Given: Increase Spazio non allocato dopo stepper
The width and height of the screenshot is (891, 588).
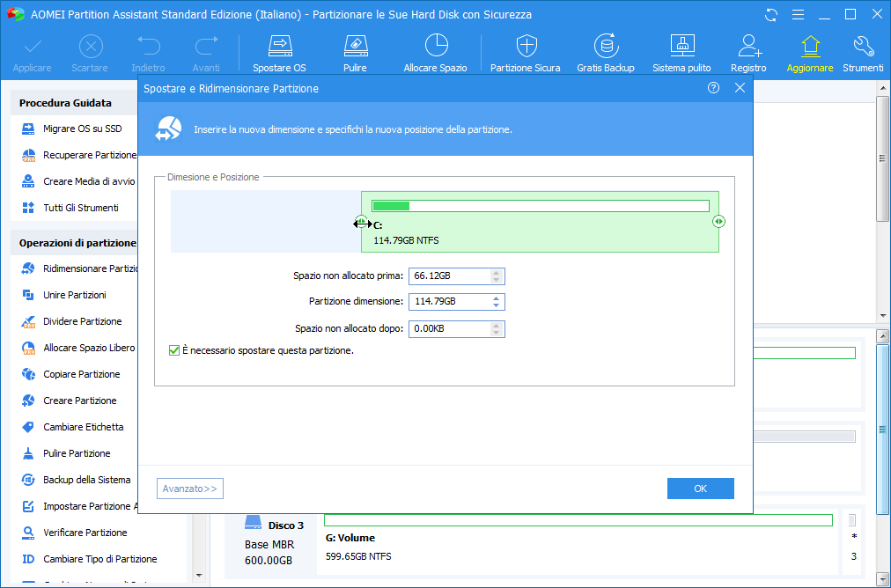Looking at the screenshot, I should (x=496, y=325).
